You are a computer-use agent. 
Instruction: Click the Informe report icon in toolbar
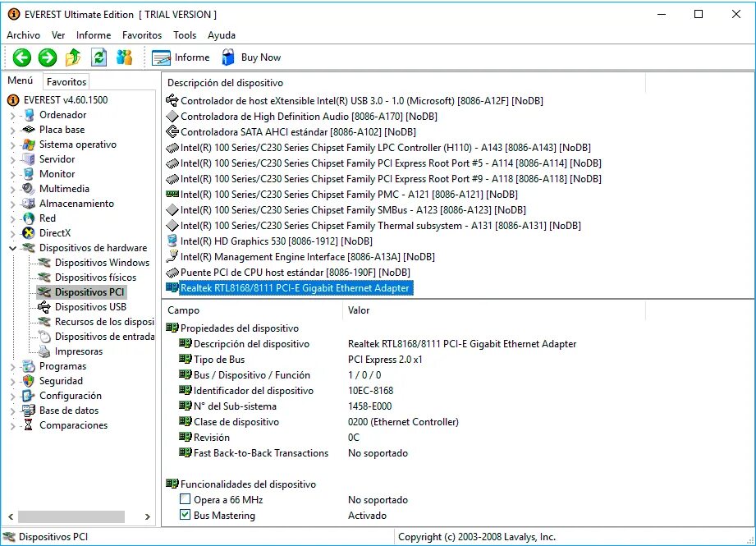pos(161,57)
